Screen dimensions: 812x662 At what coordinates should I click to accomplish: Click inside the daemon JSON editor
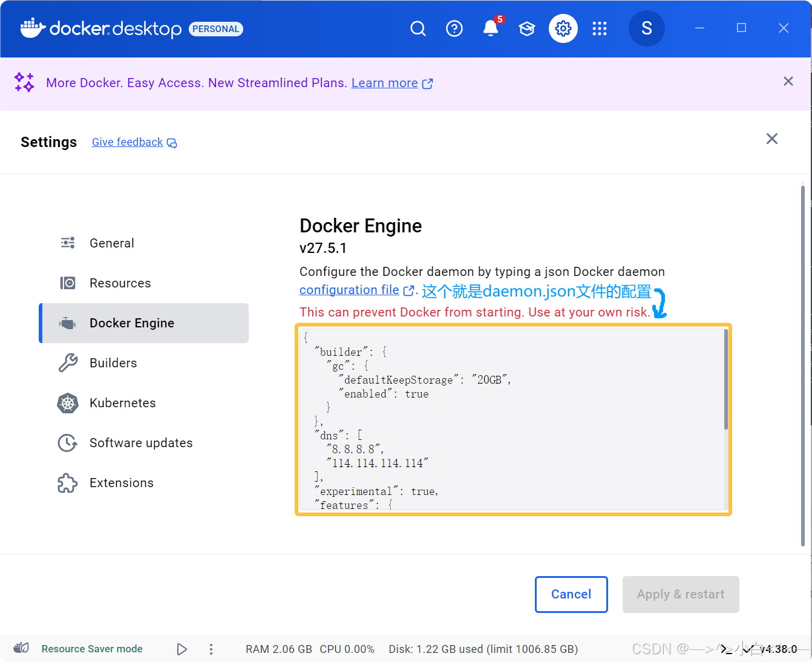click(x=512, y=419)
